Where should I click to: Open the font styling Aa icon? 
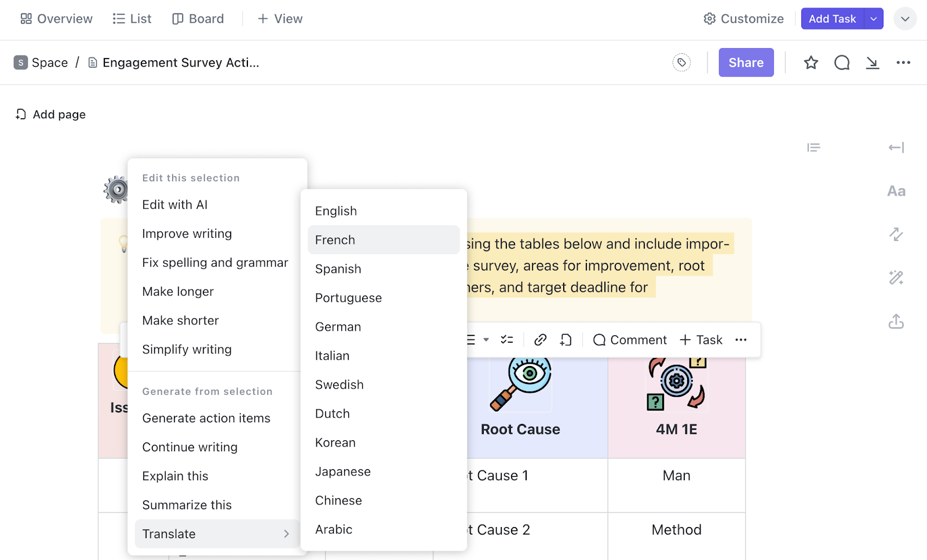(896, 191)
